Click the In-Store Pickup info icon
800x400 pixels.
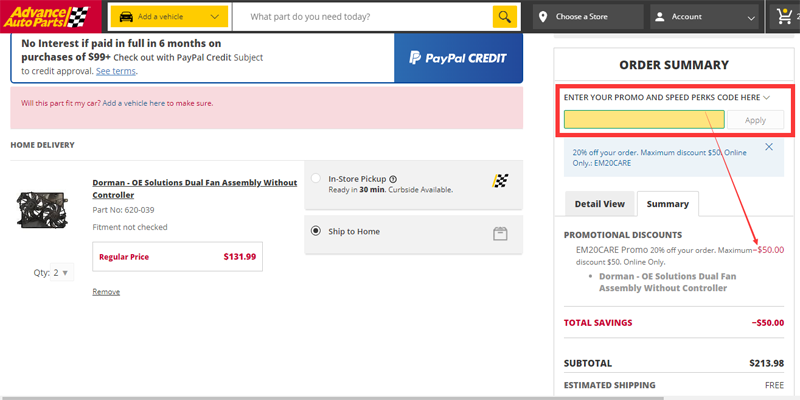click(x=393, y=179)
